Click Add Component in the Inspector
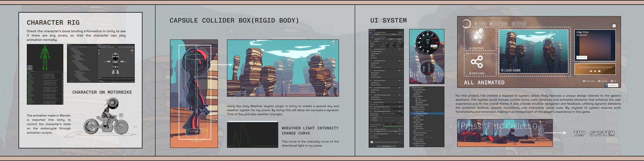 click(386, 146)
